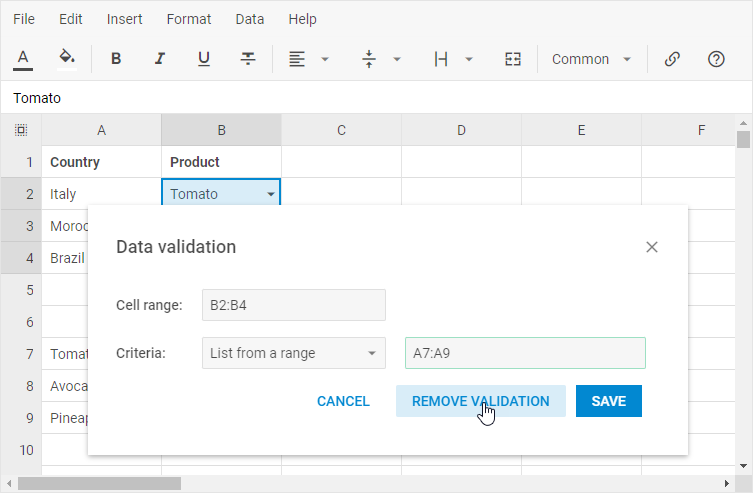Image resolution: width=753 pixels, height=493 pixels.
Task: Click the SAVE button
Action: (609, 401)
